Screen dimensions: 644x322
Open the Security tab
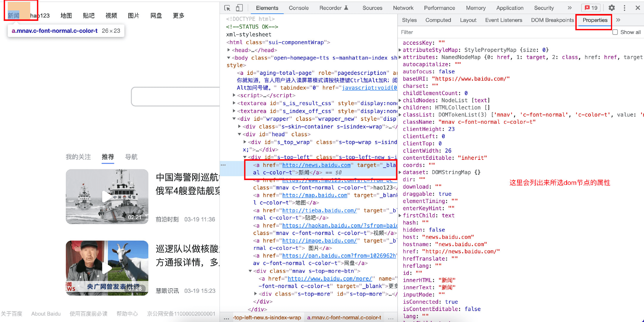[x=544, y=8]
